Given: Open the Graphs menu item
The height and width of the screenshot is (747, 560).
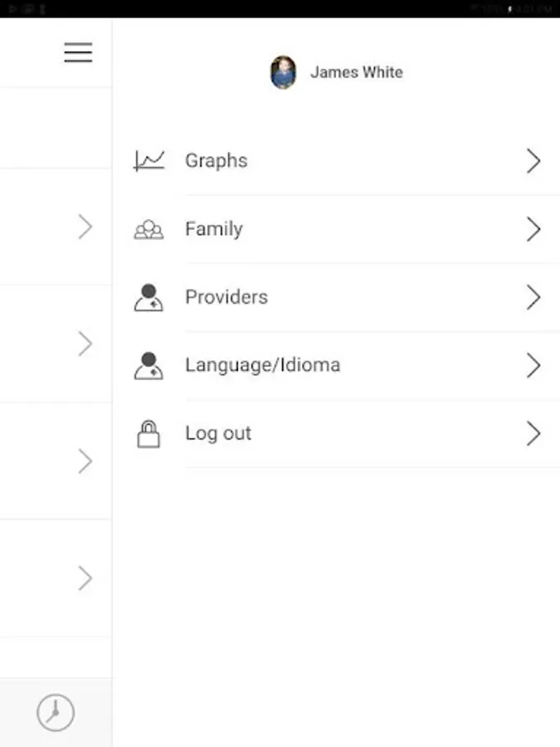Looking at the screenshot, I should click(217, 161).
